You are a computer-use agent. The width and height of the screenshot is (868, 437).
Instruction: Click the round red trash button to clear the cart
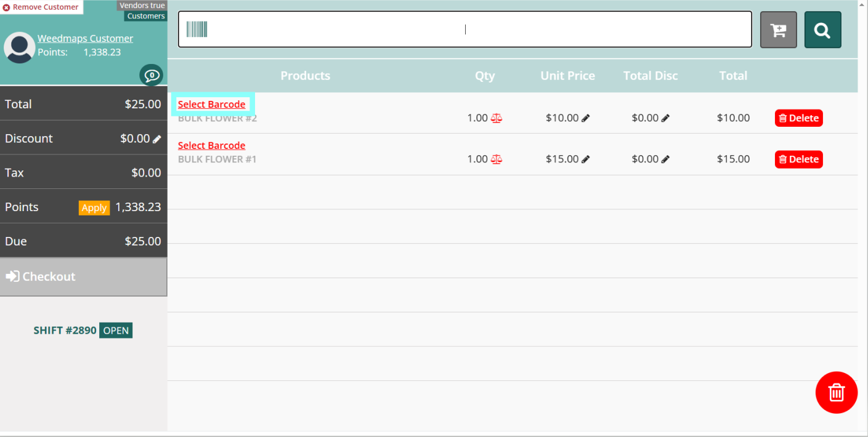pos(837,392)
